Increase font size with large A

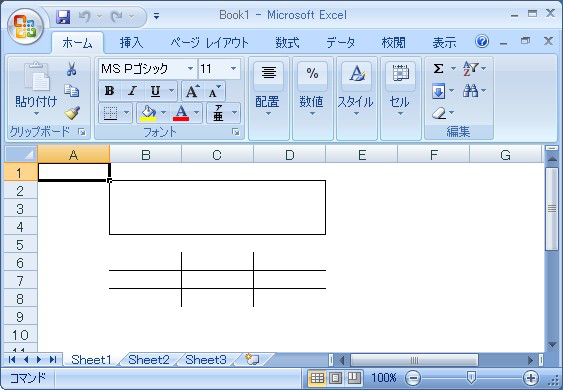pos(192,91)
